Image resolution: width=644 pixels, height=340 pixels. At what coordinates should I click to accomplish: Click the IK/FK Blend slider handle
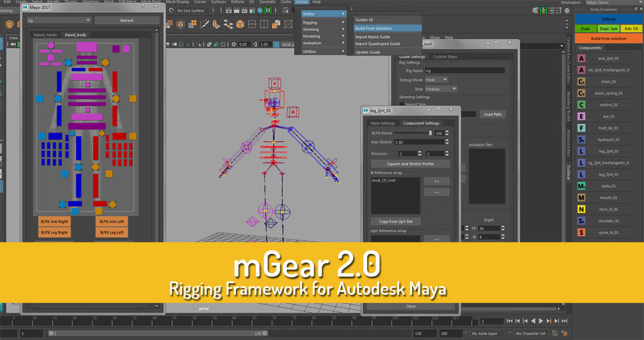coord(430,133)
